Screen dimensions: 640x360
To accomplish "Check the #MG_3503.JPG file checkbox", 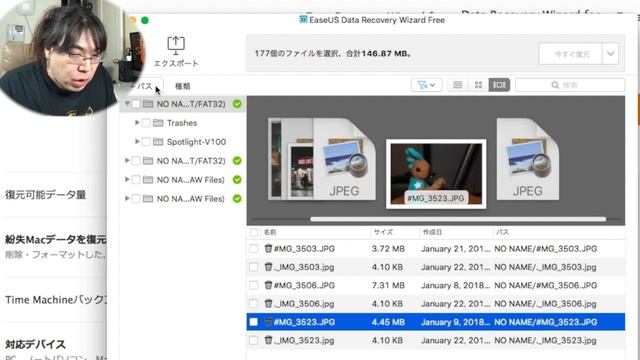I will (254, 249).
